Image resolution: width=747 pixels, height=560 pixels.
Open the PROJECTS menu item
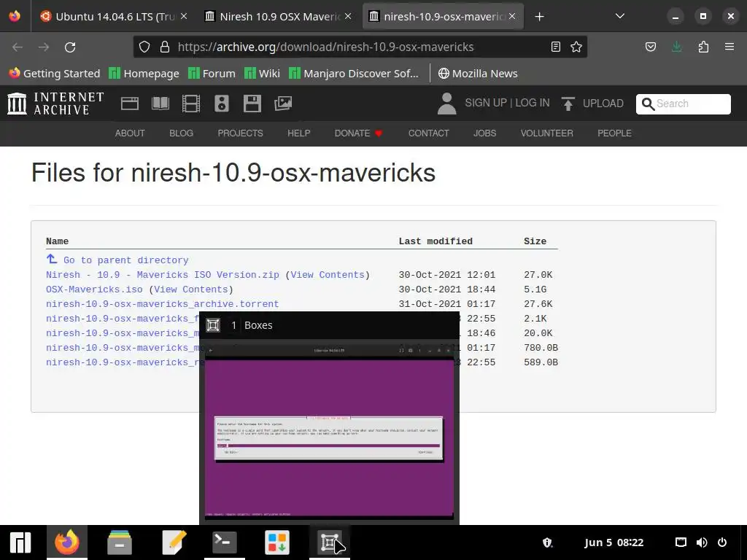(240, 133)
